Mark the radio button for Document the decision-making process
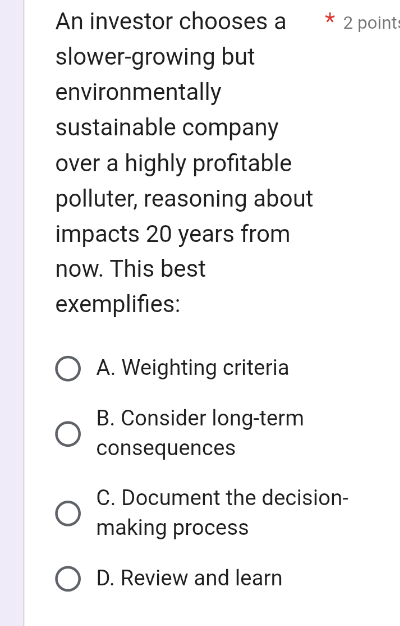This screenshot has height=626, width=400. click(68, 513)
